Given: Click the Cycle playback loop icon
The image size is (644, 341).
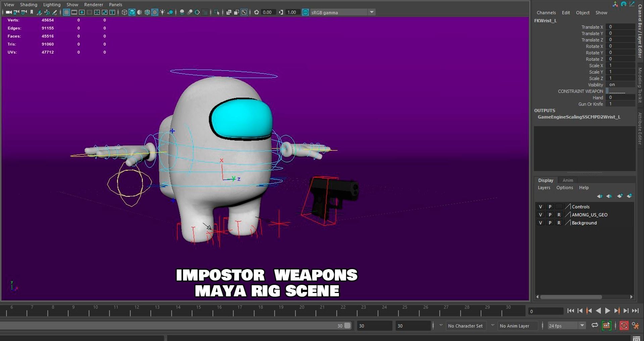Looking at the screenshot, I should pyautogui.click(x=595, y=325).
